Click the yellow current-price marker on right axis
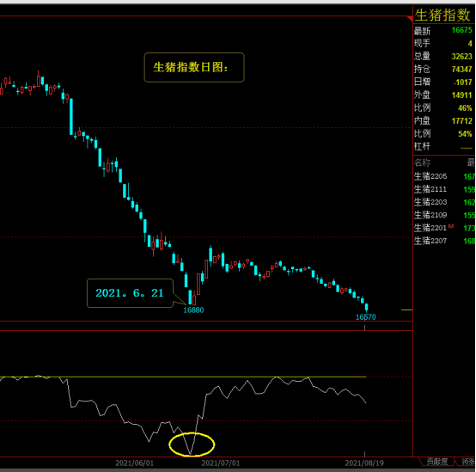The image size is (476, 472). [406, 310]
